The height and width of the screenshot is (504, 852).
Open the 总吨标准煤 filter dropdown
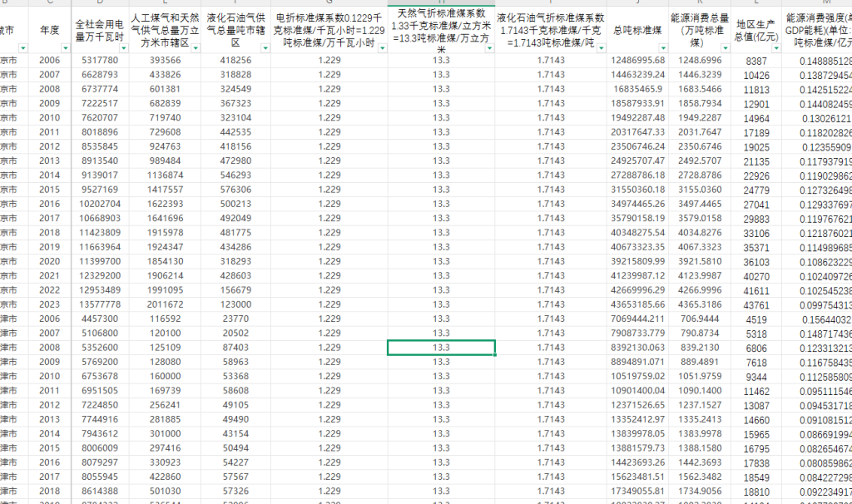663,48
